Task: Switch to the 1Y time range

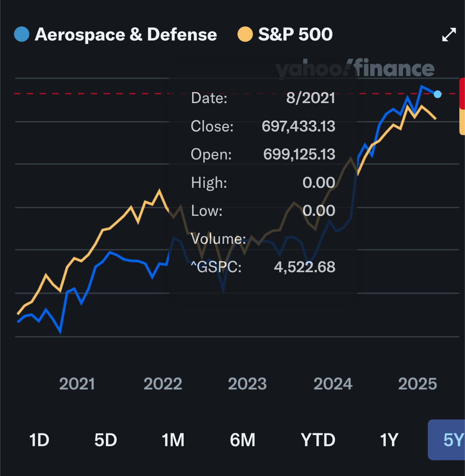Action: 389,440
